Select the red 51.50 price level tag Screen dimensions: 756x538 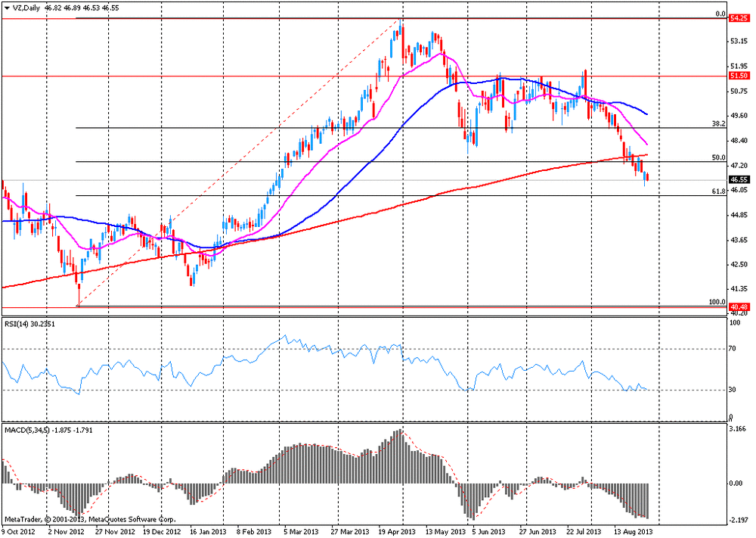739,76
